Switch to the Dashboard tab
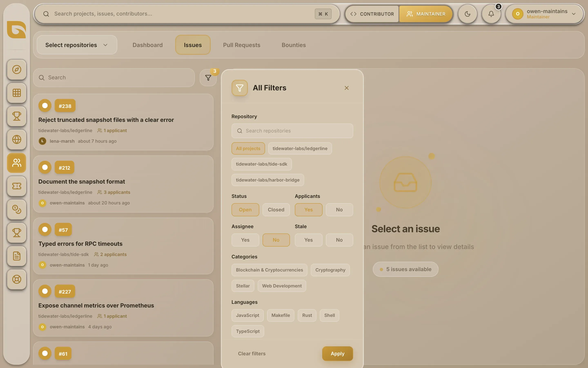 pos(147,45)
